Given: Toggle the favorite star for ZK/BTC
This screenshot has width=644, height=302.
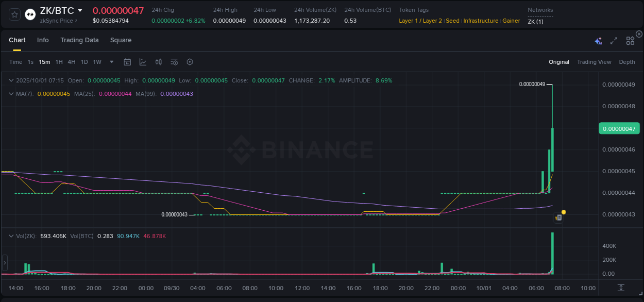Looking at the screenshot, I should pyautogui.click(x=14, y=14).
